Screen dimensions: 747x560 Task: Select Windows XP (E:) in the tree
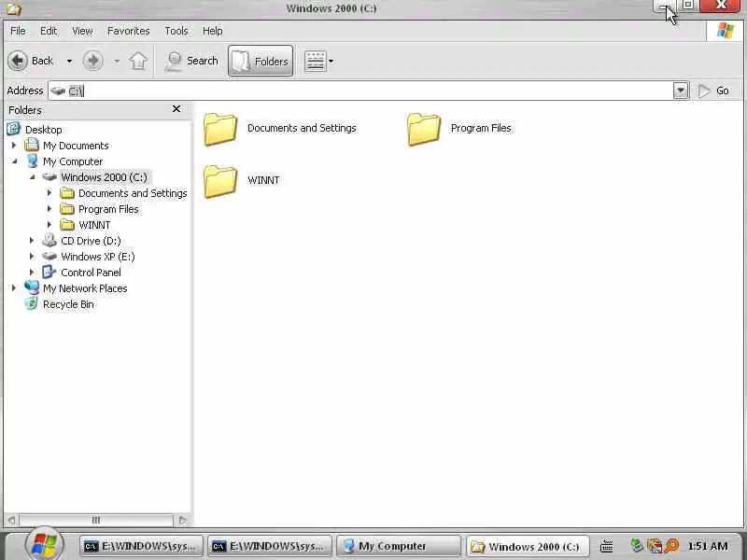tap(98, 257)
